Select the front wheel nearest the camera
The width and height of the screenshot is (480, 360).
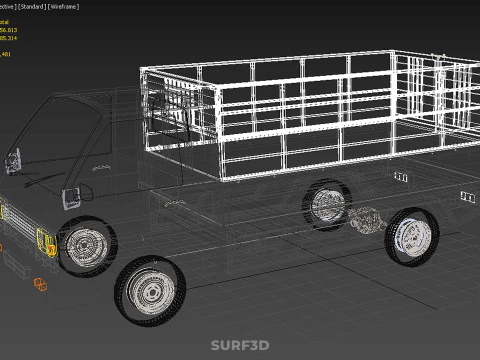(150, 291)
